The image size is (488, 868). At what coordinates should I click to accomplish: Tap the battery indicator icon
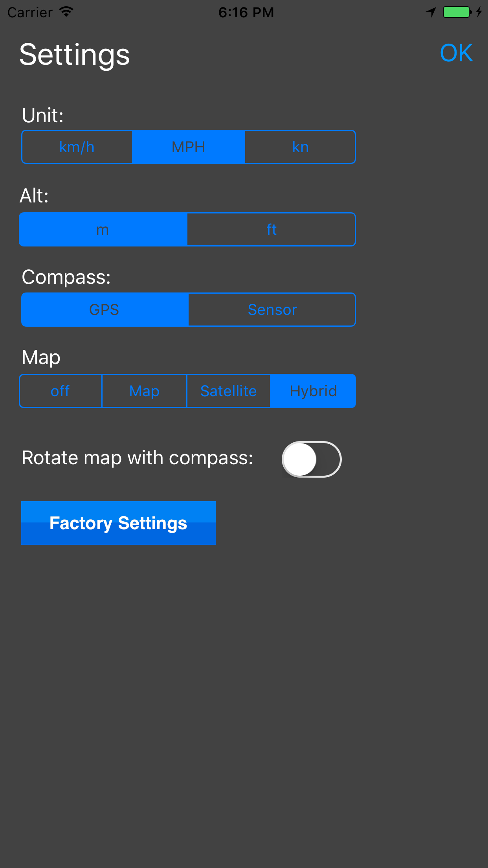pos(457,12)
